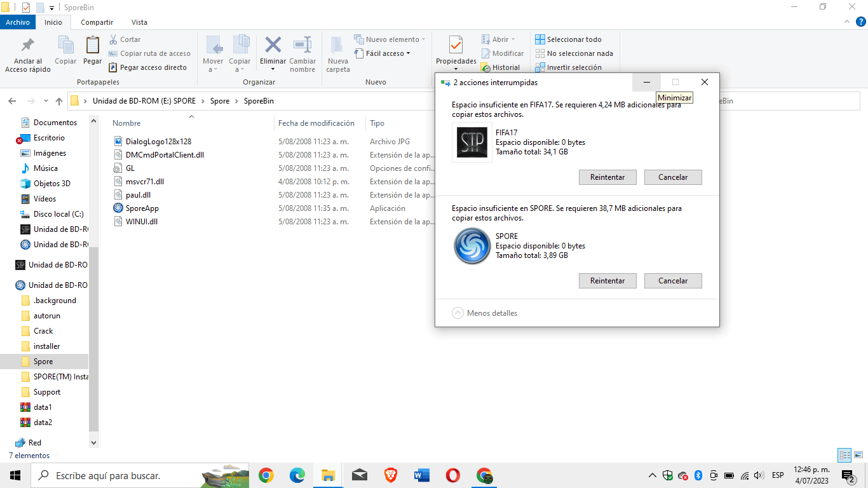The width and height of the screenshot is (868, 488).
Task: Open Microsoft Edge from the taskbar
Action: (297, 475)
